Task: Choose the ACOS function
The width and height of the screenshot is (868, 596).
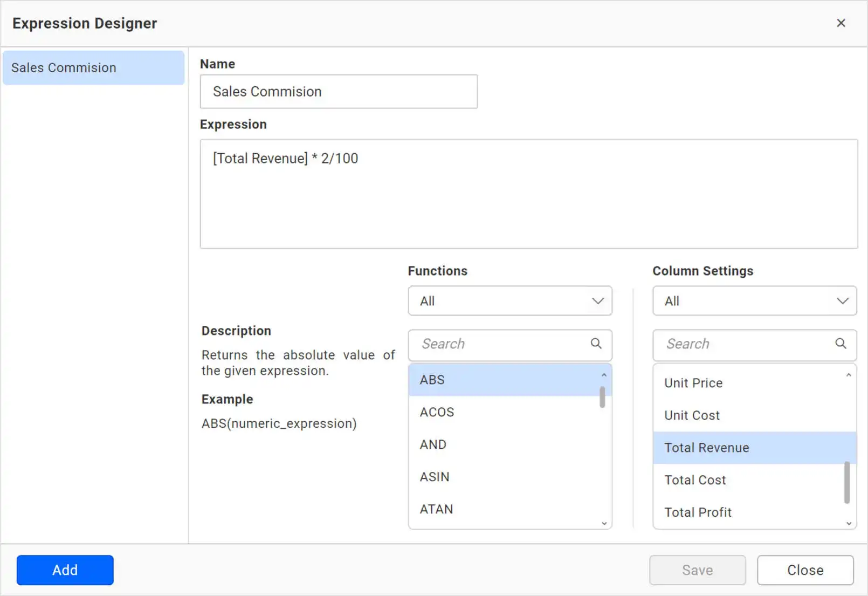Action: pyautogui.click(x=437, y=412)
